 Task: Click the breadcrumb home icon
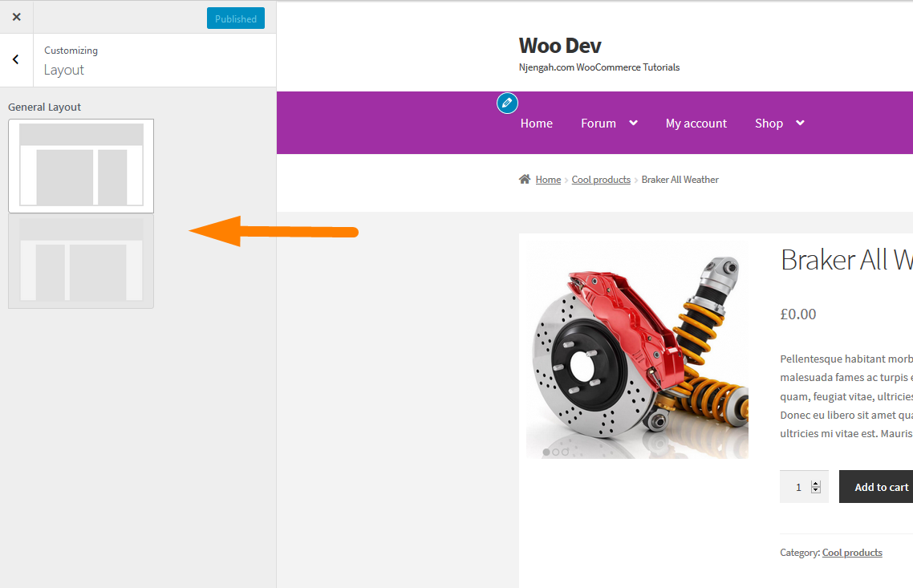(525, 180)
